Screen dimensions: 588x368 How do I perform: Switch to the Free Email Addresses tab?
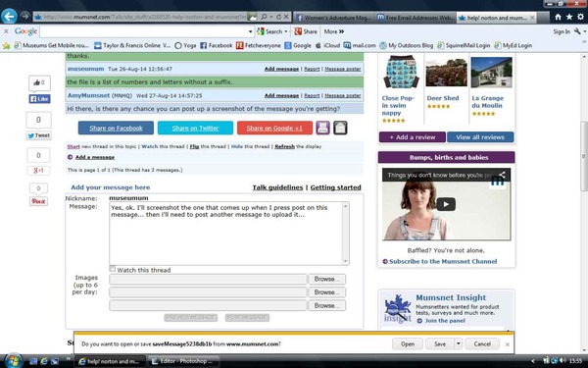pos(416,18)
